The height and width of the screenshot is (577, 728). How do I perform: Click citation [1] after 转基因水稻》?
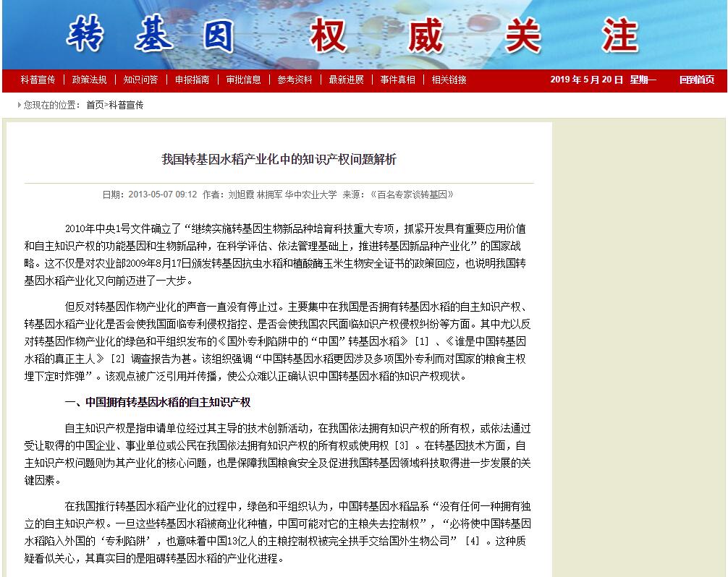422,341
